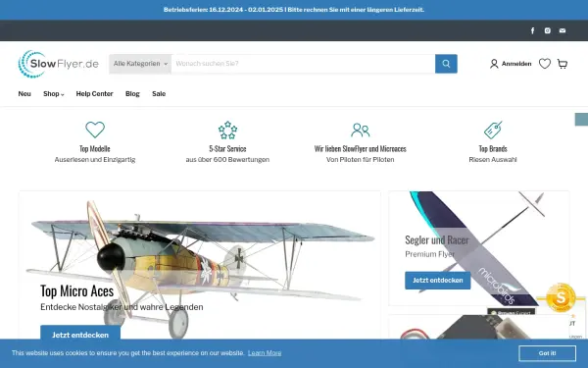Click 'Auserlesen und Einzigartig' text
The height and width of the screenshot is (368, 588).
95,160
